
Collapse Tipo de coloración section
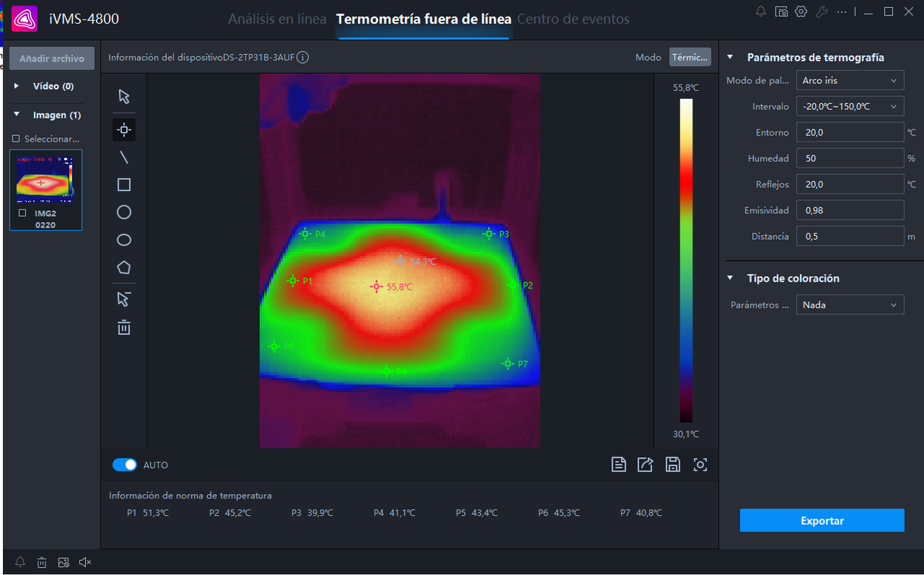731,278
